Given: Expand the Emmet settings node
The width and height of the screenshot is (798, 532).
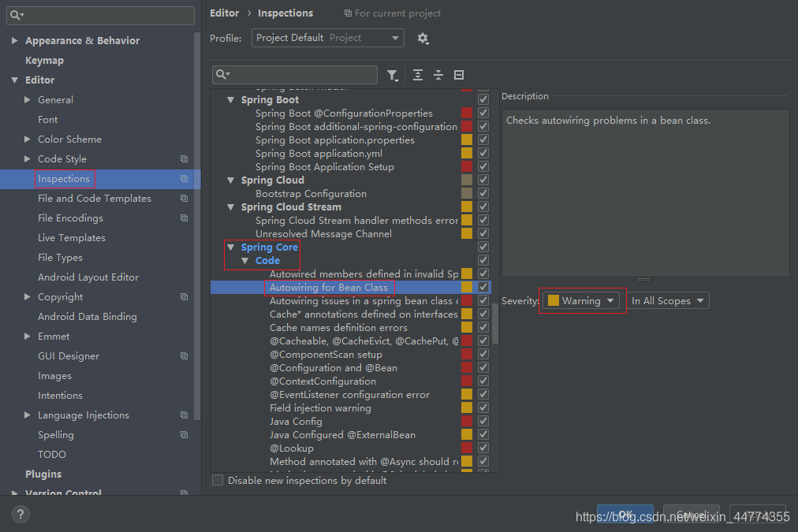Looking at the screenshot, I should click(28, 337).
